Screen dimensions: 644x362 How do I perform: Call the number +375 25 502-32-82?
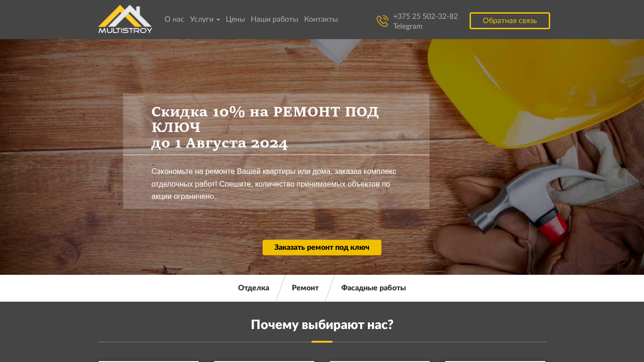pyautogui.click(x=425, y=16)
